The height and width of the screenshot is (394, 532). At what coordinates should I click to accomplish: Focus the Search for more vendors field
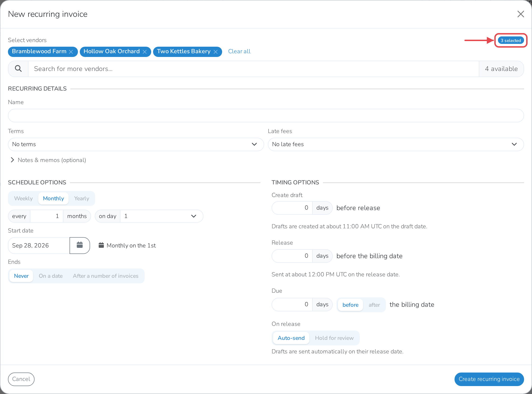point(253,69)
